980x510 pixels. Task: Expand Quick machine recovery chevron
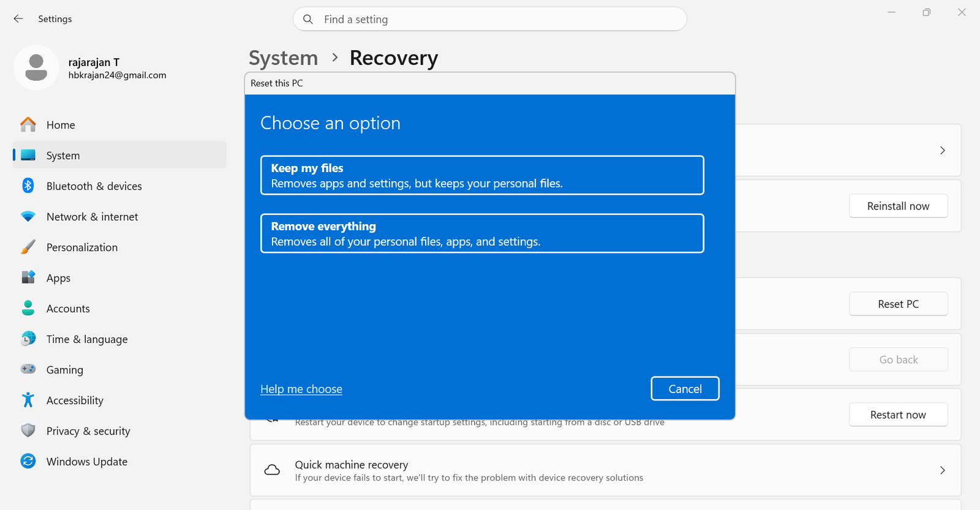[943, 470]
